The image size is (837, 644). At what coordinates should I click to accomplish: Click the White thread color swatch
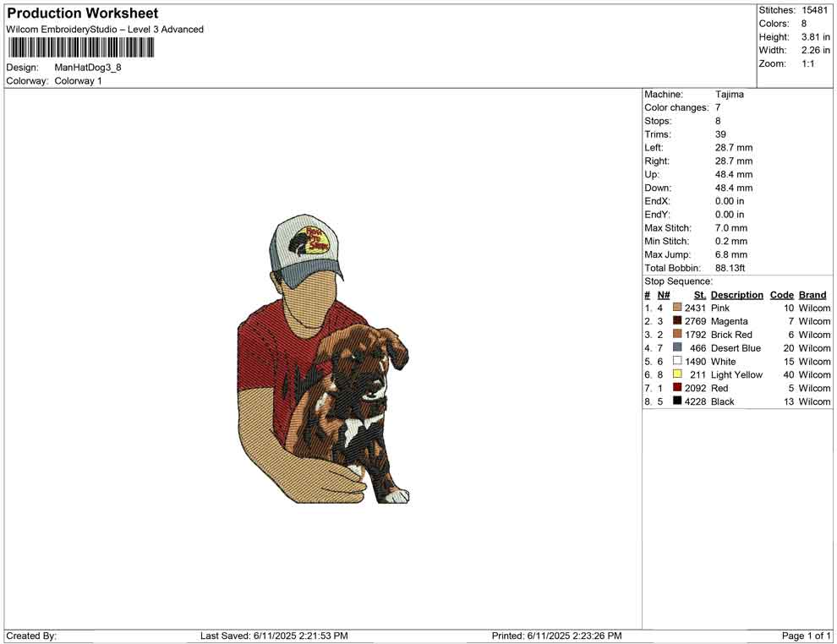677,361
